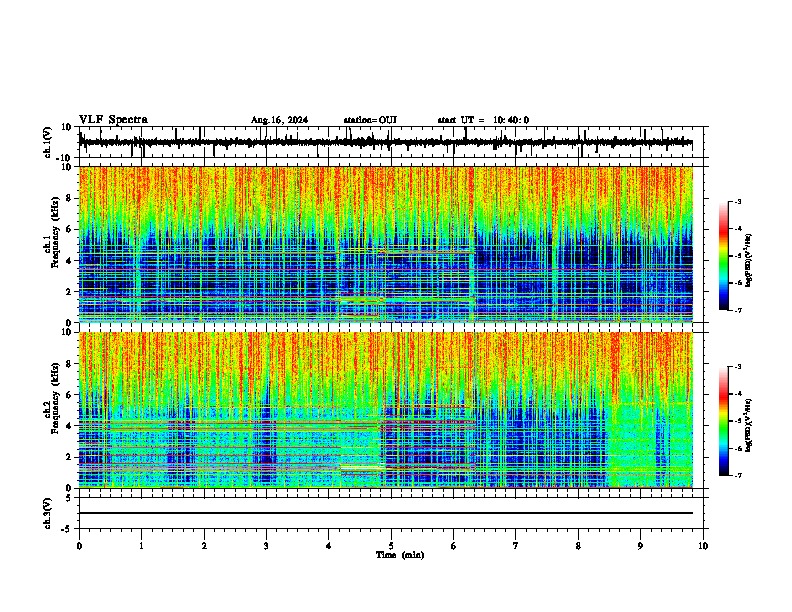Click the time axis tick label "10"
This screenshot has width=792, height=612.
[x=703, y=546]
